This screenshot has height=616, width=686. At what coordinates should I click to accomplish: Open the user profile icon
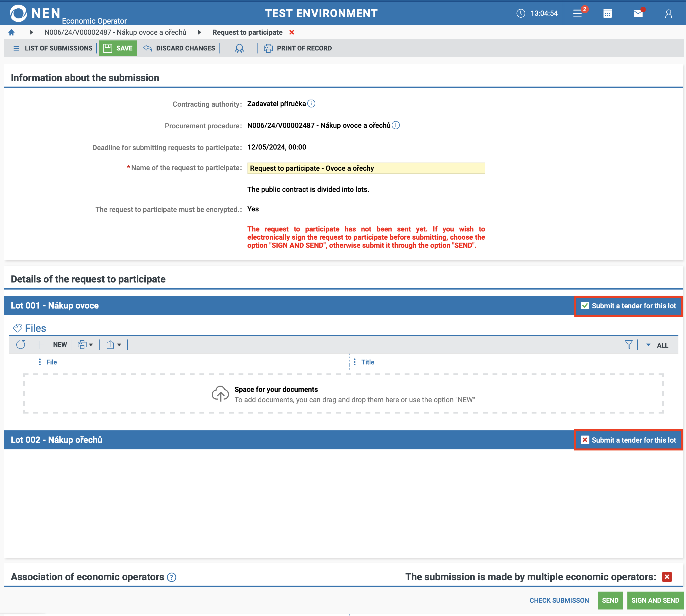[668, 14]
